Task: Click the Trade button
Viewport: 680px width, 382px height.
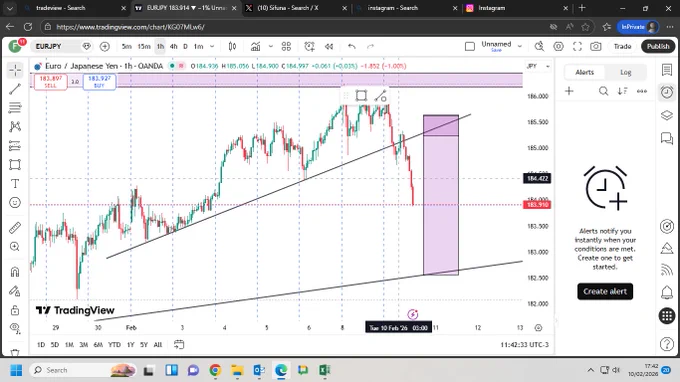Action: coord(622,46)
